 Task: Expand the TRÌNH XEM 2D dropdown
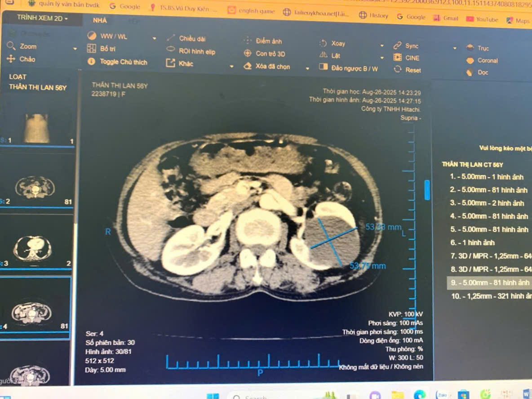coord(42,18)
